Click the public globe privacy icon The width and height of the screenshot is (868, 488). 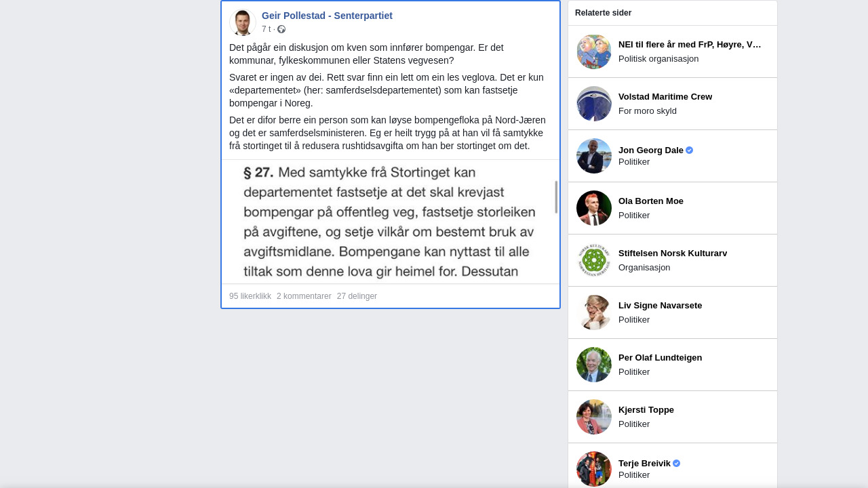(281, 29)
